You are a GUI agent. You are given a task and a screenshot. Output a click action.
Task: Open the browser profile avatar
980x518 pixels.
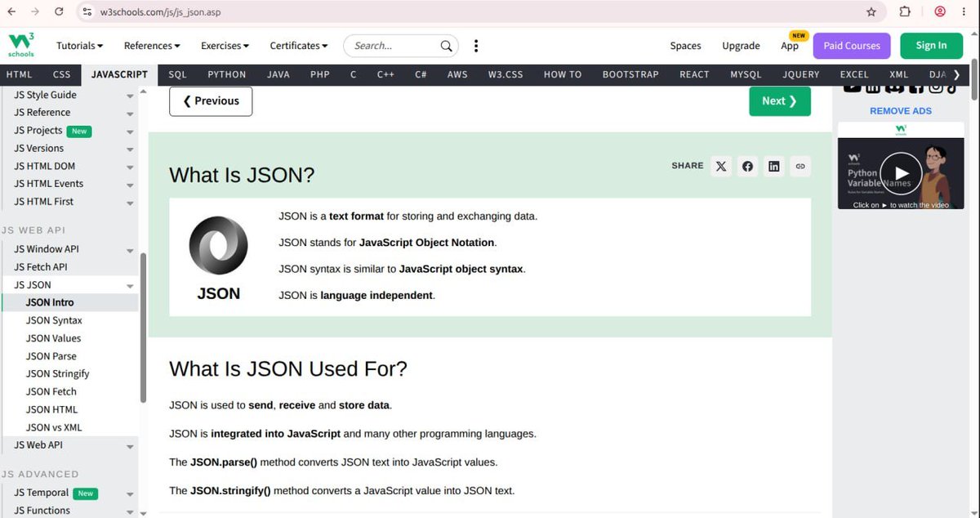(x=940, y=12)
